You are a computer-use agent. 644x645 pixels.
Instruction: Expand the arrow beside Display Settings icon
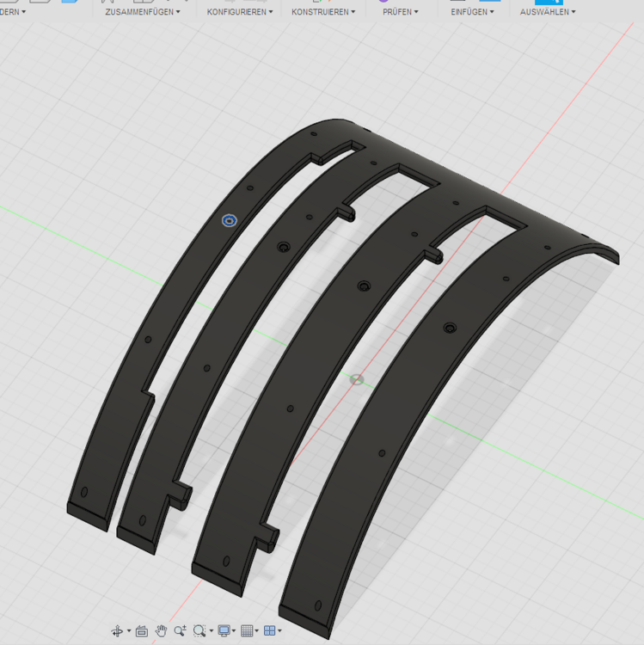(234, 632)
